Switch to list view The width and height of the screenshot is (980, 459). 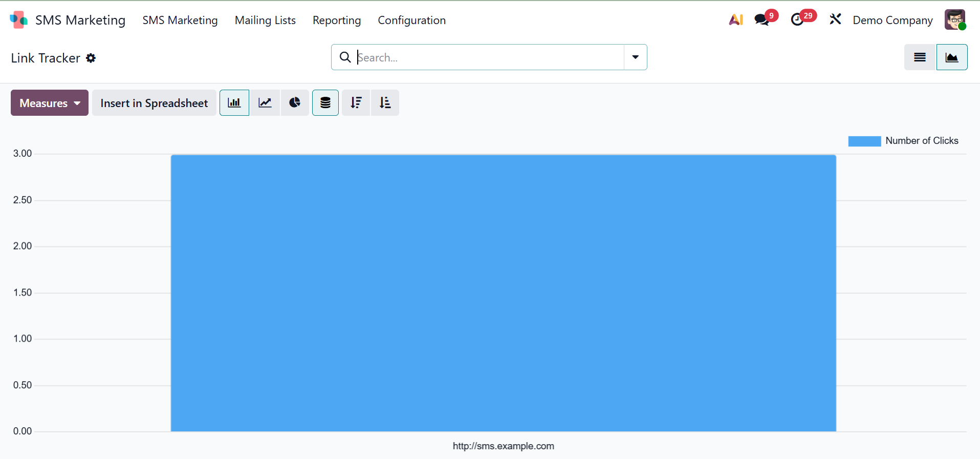tap(920, 57)
